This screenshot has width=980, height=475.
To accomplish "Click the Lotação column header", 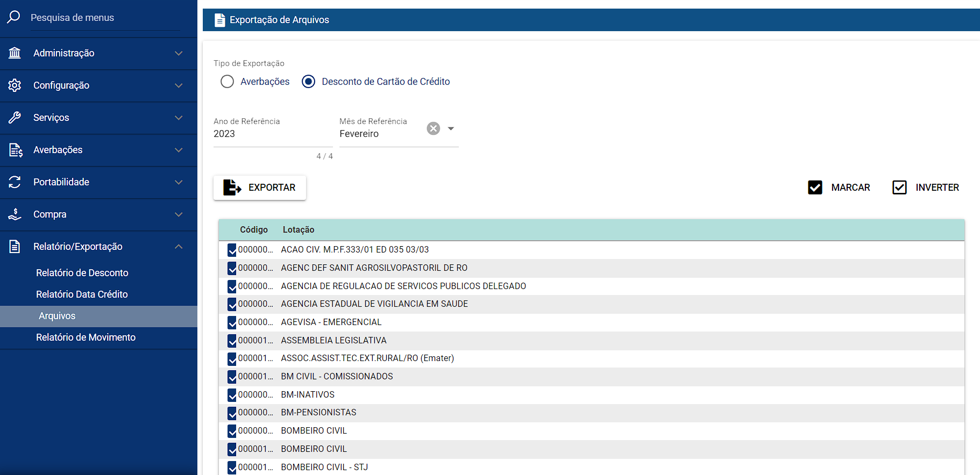I will click(x=299, y=230).
